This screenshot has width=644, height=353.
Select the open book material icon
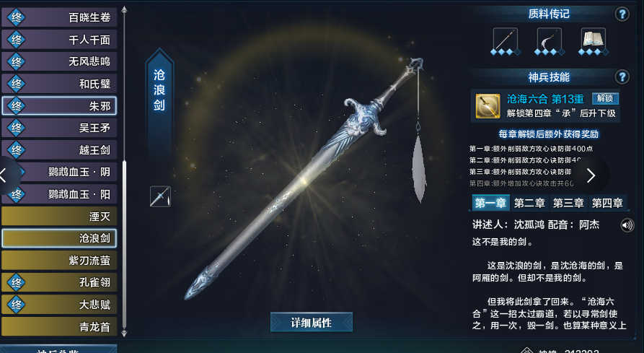tap(593, 40)
